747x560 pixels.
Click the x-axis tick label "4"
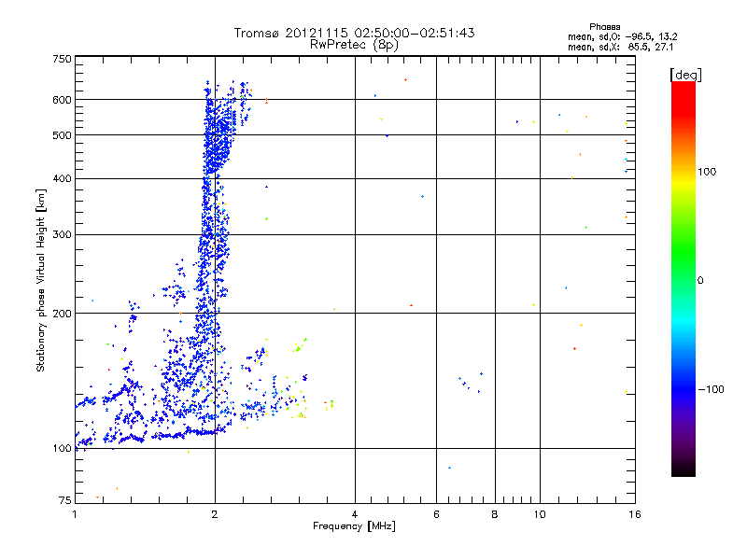point(355,514)
